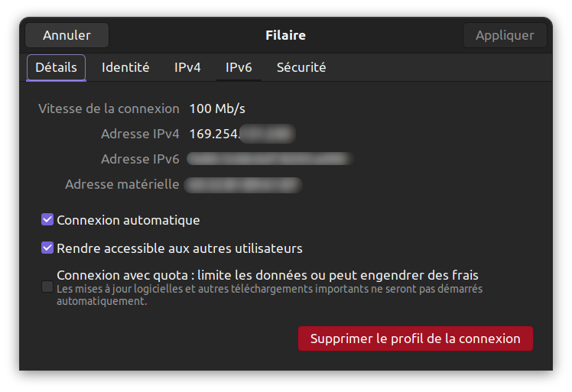Toggle Rendre accessible aux autres utilisateurs checkbox
Viewport: 572px width, 392px height.
[x=47, y=248]
